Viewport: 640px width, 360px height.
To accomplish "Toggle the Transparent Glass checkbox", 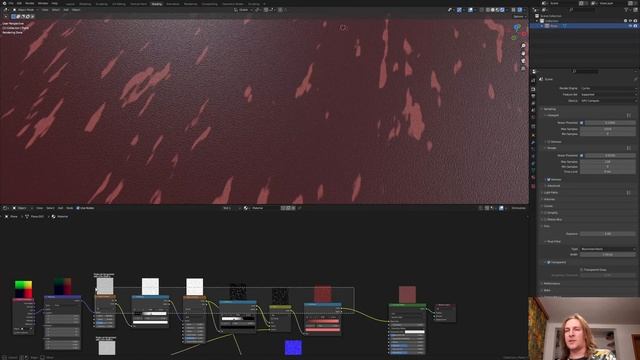I will point(582,270).
